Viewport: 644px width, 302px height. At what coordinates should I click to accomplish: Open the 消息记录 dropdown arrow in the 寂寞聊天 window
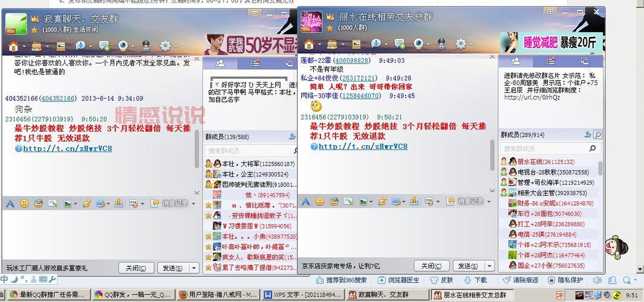(194, 204)
